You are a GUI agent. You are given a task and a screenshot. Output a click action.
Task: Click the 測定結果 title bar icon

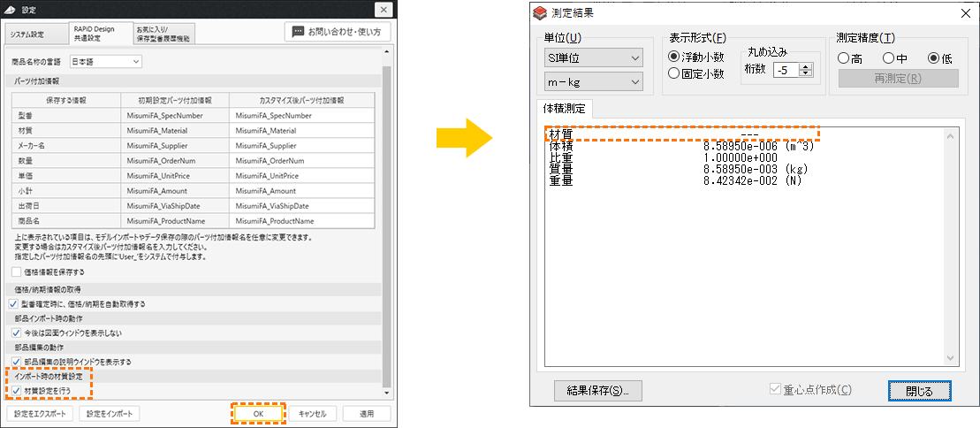click(540, 12)
